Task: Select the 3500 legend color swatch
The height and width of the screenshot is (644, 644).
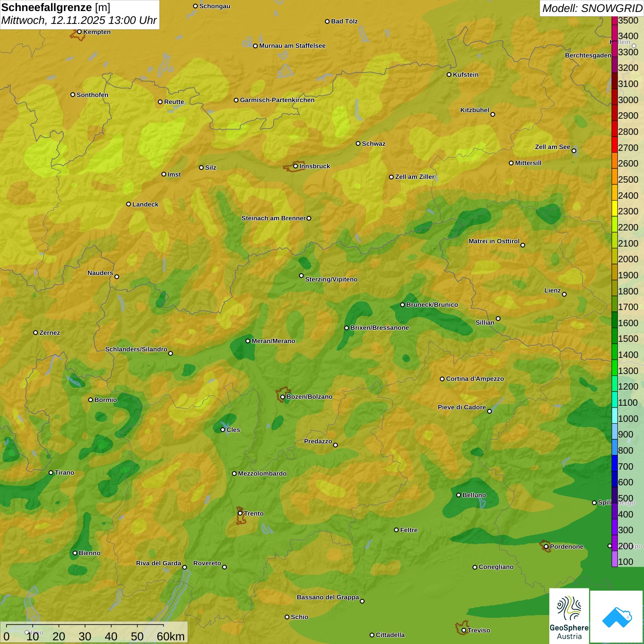Action: point(614,20)
